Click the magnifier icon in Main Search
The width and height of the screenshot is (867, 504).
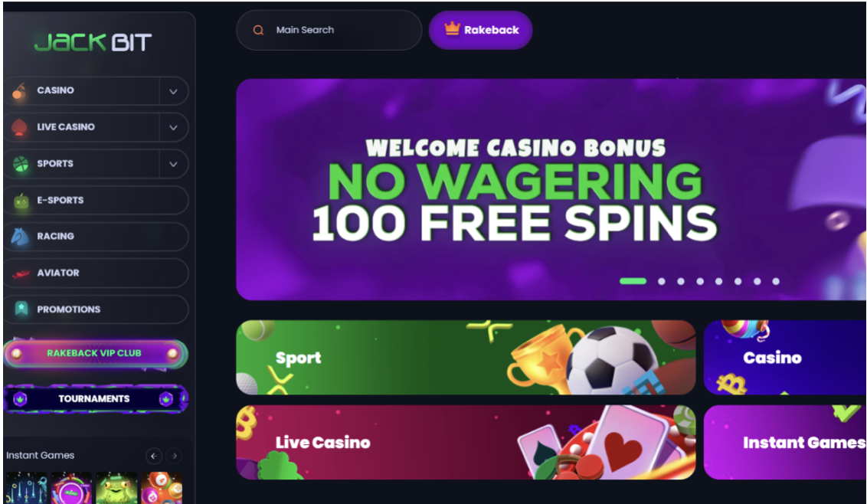tap(258, 31)
